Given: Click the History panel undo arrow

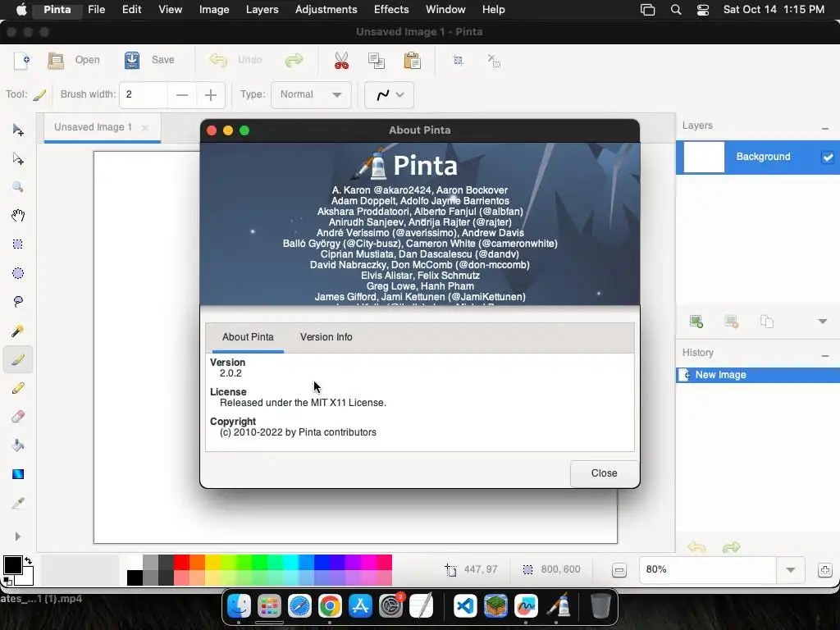Looking at the screenshot, I should pyautogui.click(x=696, y=547).
